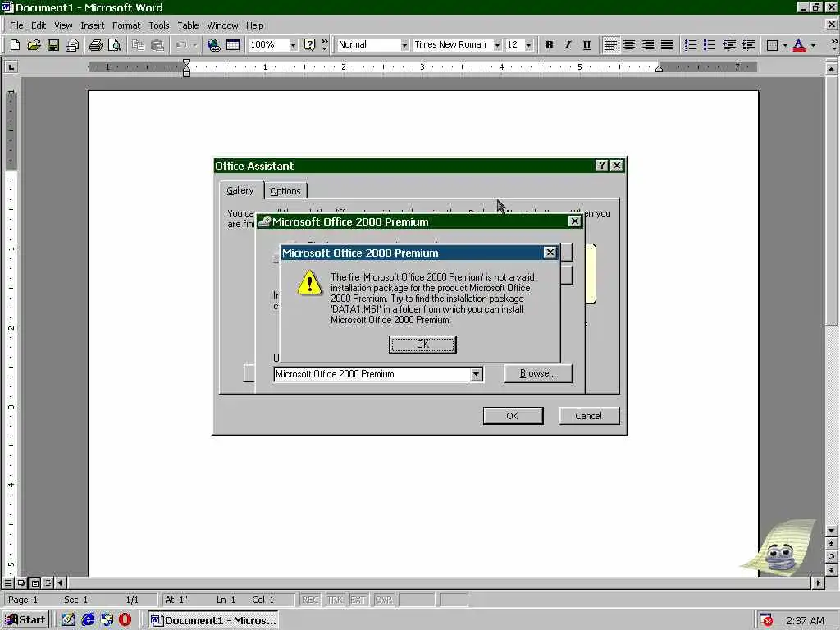This screenshot has height=630, width=840.
Task: Print the document with printer icon
Action: 96,45
